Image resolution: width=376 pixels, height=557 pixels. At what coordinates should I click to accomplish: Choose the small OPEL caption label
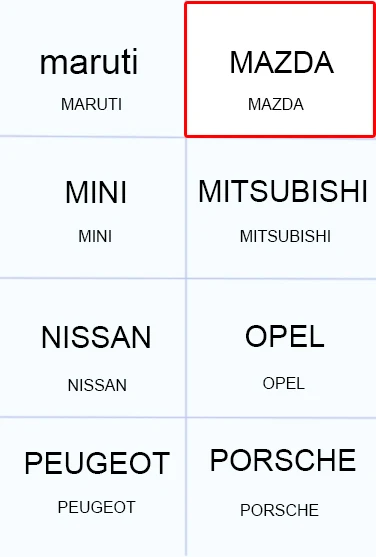(x=284, y=383)
